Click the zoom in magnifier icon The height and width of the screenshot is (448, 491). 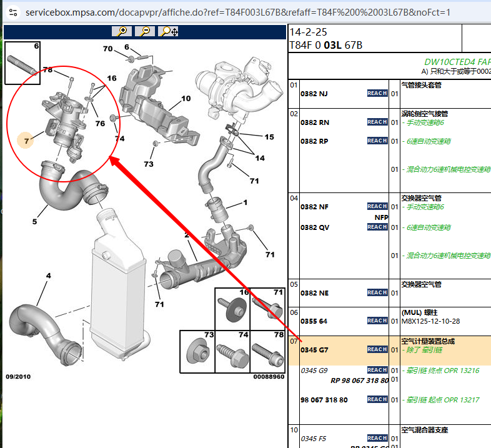point(121,31)
